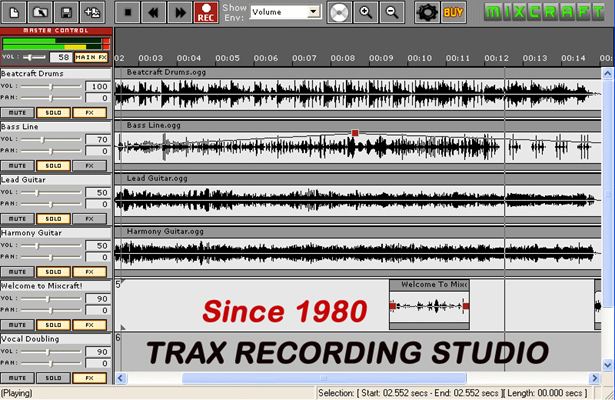
Task: Mute the Bass Line track
Action: 17,165
